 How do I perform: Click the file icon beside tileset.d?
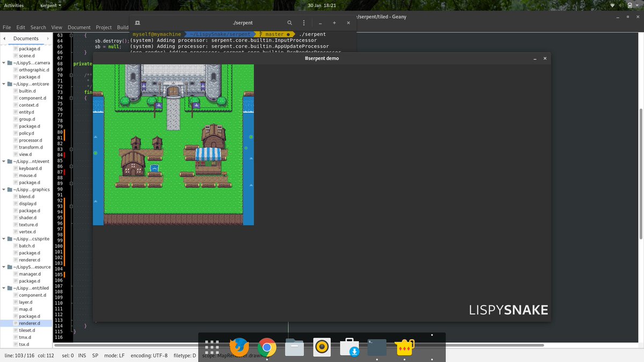[x=14, y=330]
